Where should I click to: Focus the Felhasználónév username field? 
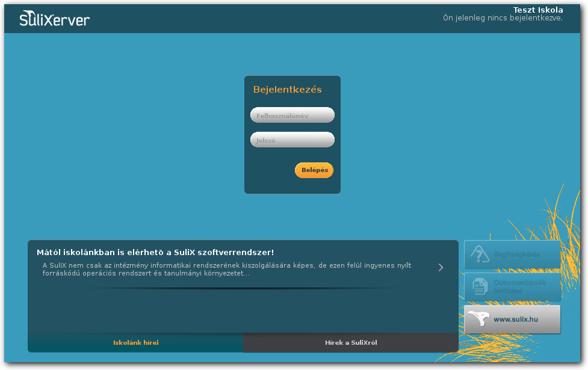point(292,115)
